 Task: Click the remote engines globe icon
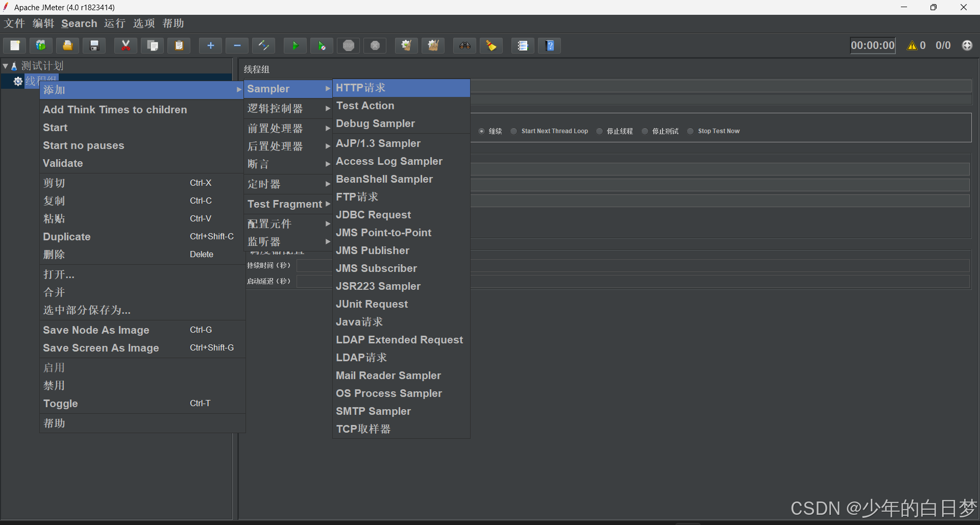coord(967,45)
